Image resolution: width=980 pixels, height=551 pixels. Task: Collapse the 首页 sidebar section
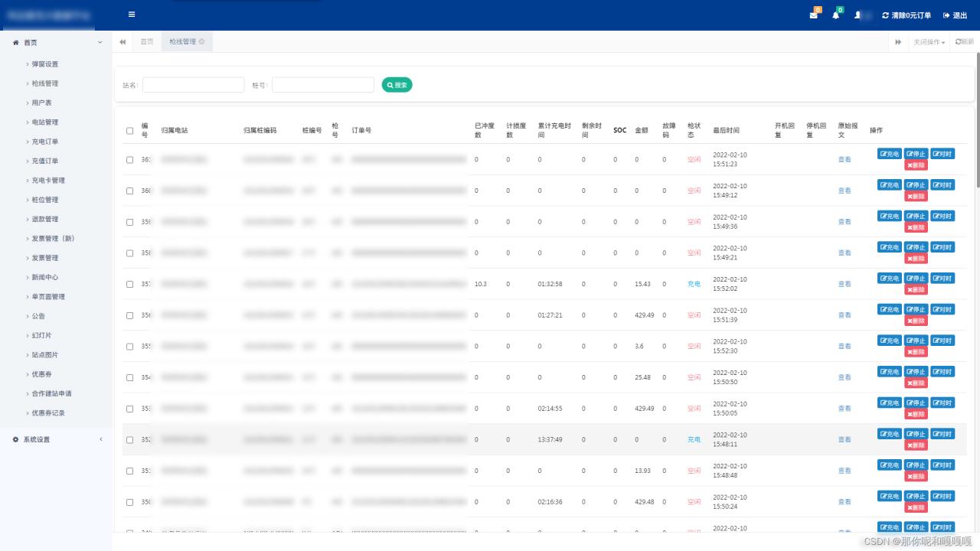(x=100, y=42)
